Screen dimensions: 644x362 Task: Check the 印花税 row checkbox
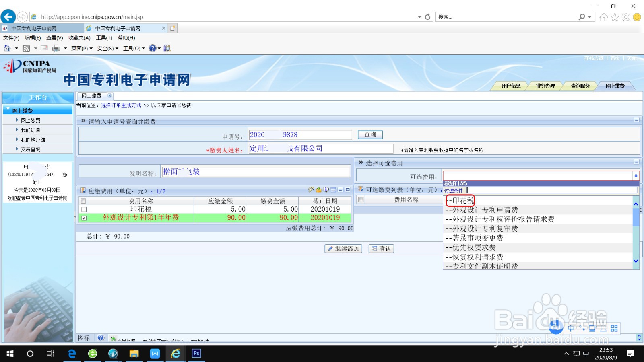point(84,209)
